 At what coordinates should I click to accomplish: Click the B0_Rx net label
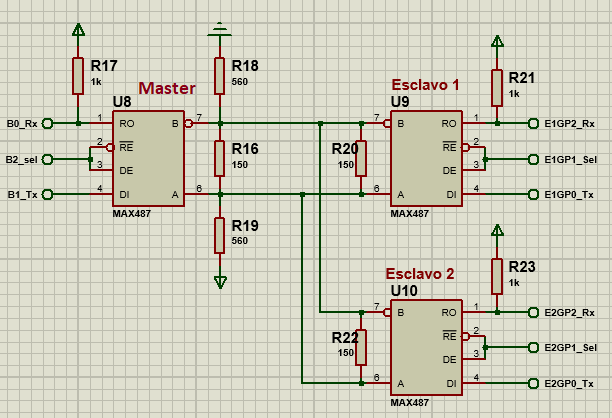[x=22, y=124]
